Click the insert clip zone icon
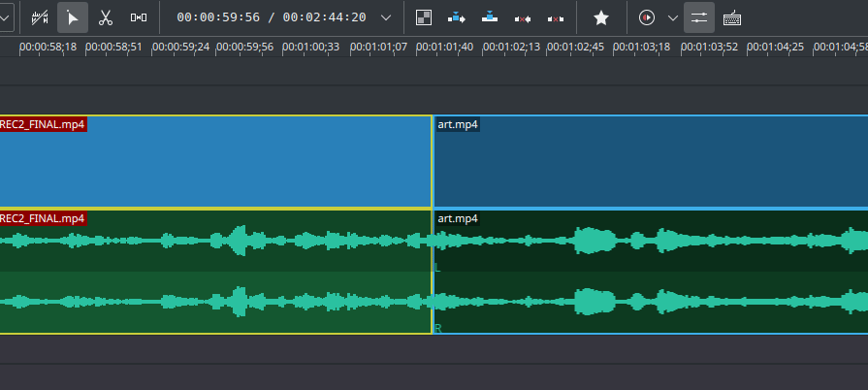Viewport: 868px width, 390px height. click(457, 17)
